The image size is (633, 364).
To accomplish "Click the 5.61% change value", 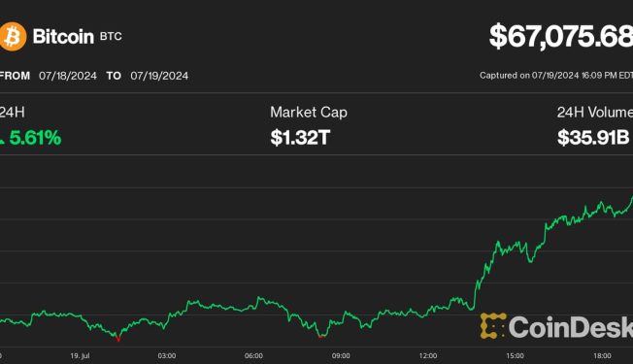I will (x=35, y=138).
